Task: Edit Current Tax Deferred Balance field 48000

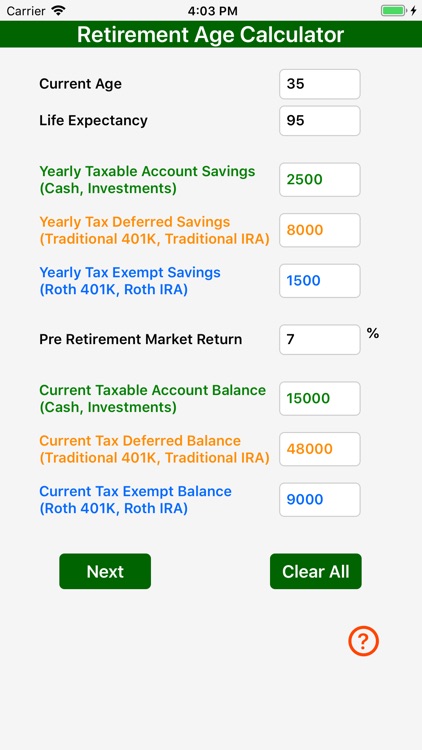Action: click(x=320, y=449)
